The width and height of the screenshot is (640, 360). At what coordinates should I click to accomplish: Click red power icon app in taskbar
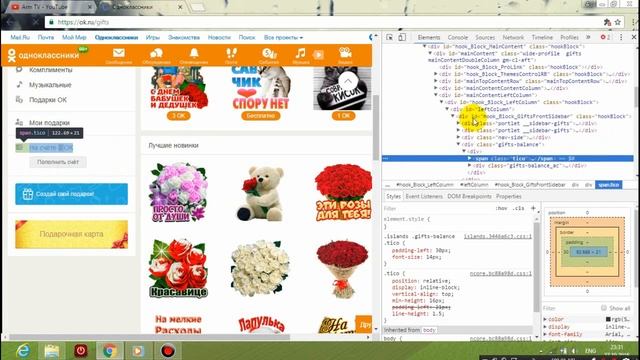80,351
